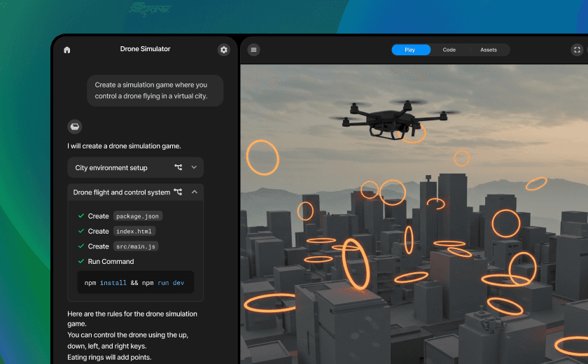The width and height of the screenshot is (588, 364).
Task: Click branch icon on City environment setup
Action: click(178, 167)
